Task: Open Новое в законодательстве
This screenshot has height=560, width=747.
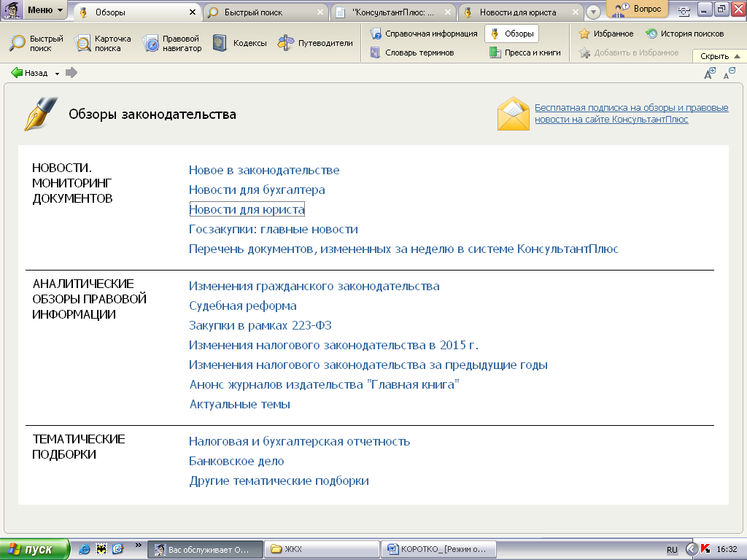Action: point(264,170)
